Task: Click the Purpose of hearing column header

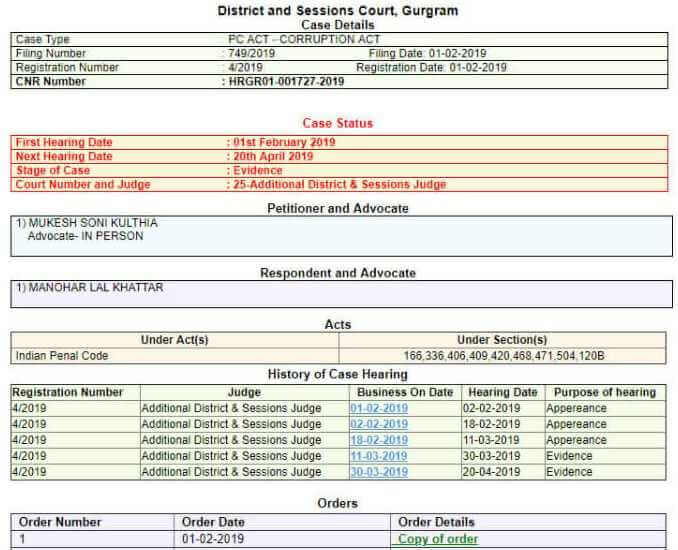Action: (x=605, y=393)
